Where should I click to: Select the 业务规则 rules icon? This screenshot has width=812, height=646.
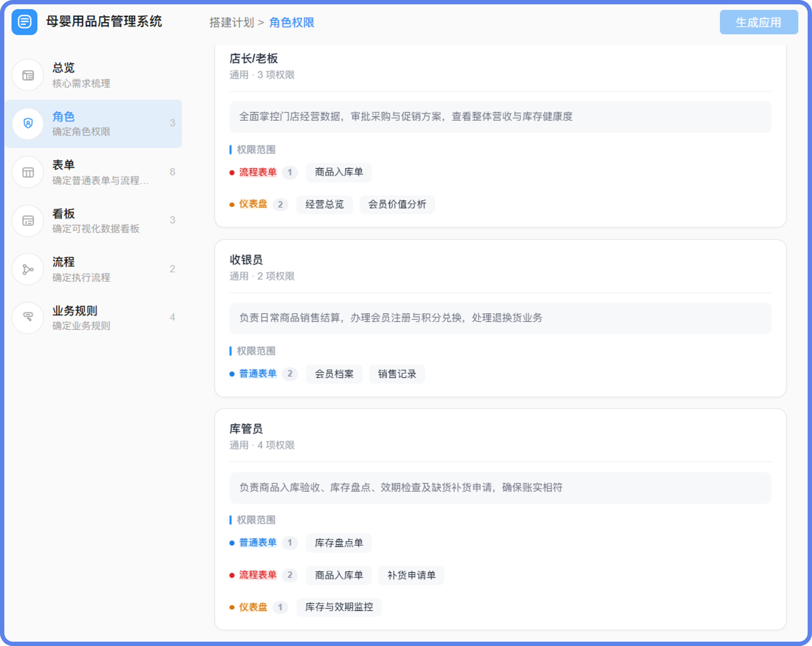point(28,317)
